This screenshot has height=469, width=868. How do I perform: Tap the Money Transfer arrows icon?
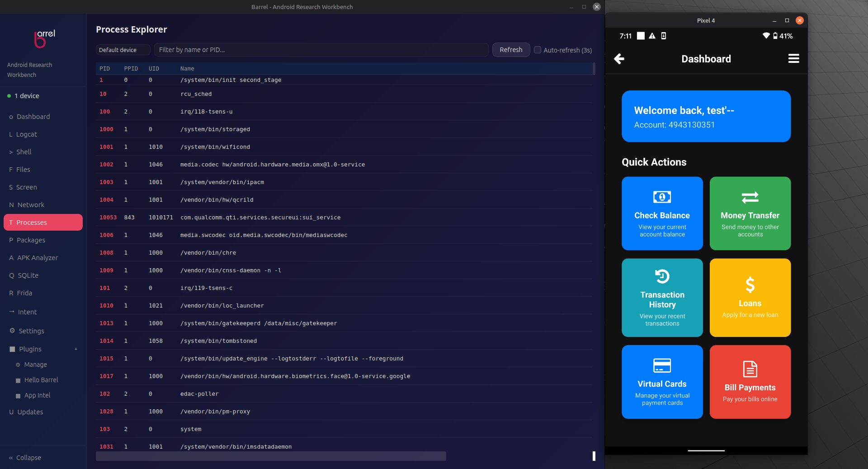[x=750, y=198]
